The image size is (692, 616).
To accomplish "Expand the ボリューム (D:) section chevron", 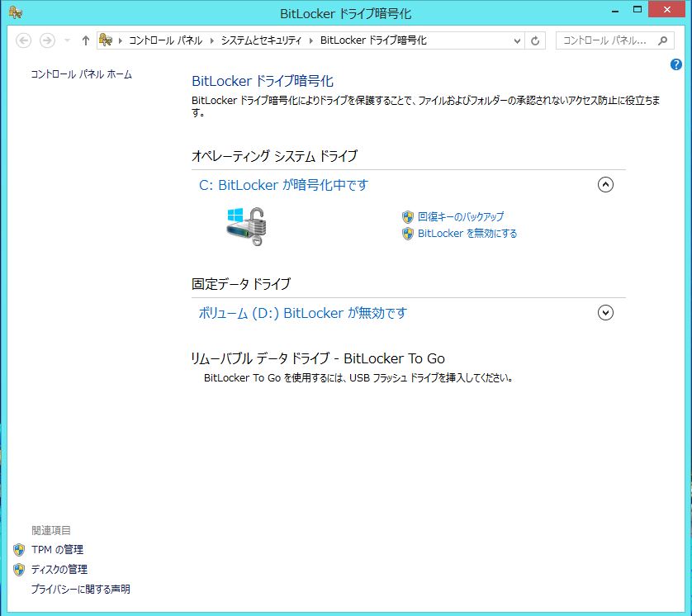I will click(605, 313).
